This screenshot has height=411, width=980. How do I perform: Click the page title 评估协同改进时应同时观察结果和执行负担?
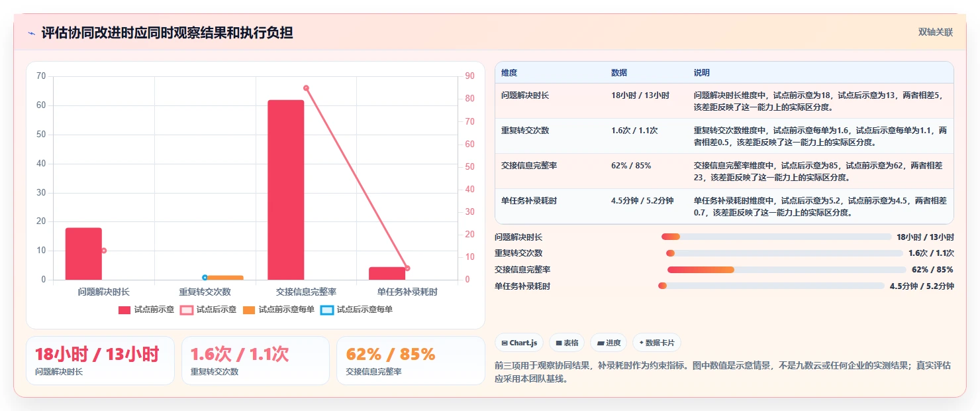point(167,33)
